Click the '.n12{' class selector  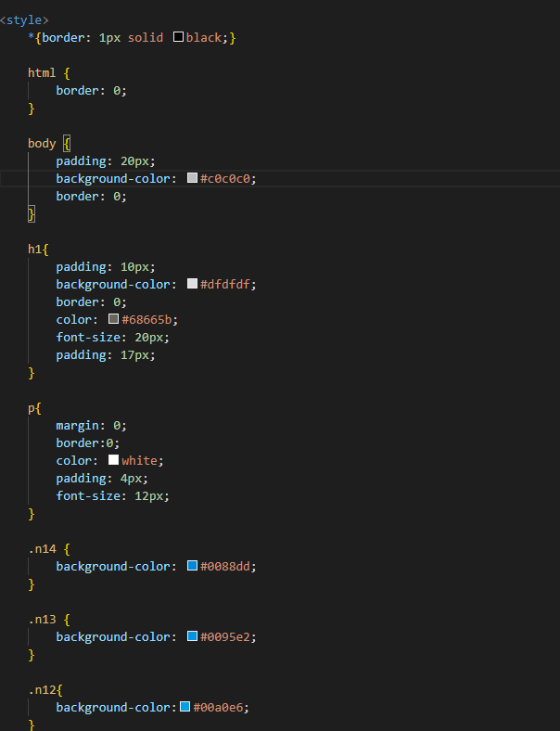[45, 690]
